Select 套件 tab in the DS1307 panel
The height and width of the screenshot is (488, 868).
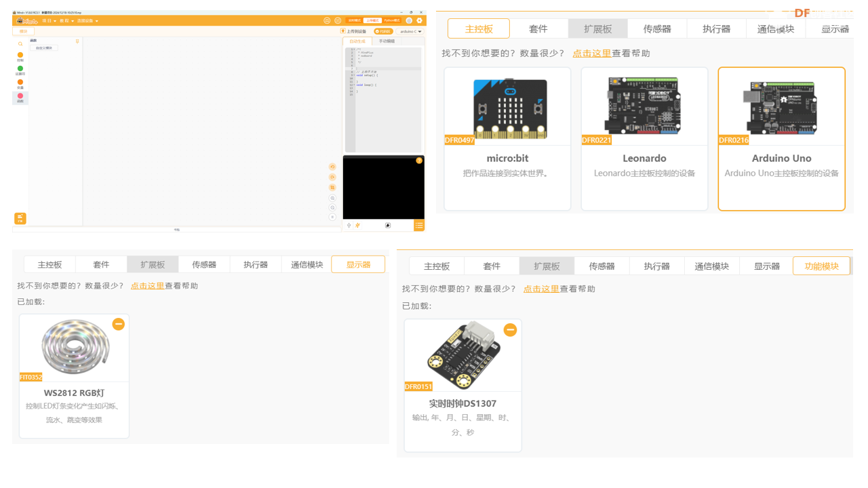click(492, 266)
